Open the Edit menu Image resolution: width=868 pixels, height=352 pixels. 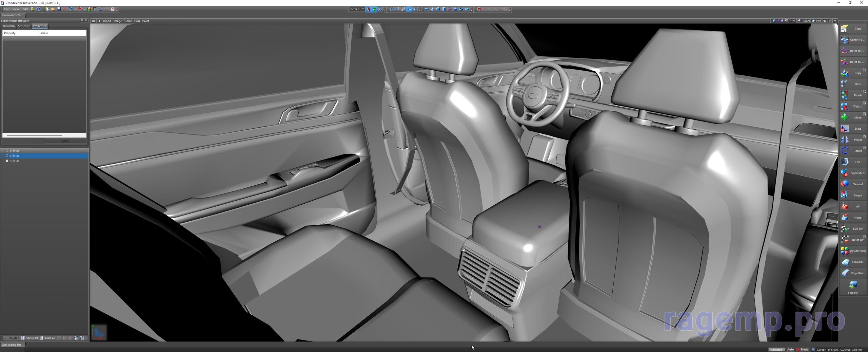[25, 9]
